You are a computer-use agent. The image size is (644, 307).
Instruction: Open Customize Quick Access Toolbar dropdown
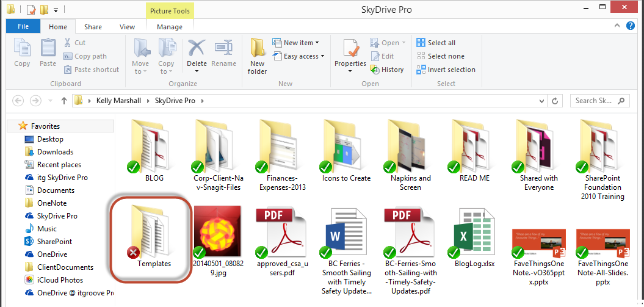coord(56,9)
